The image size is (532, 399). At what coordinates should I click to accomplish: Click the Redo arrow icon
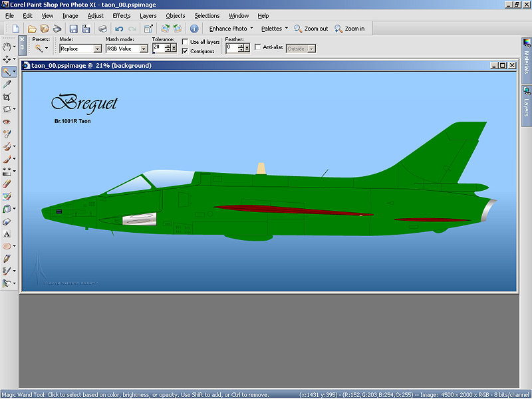tap(132, 29)
